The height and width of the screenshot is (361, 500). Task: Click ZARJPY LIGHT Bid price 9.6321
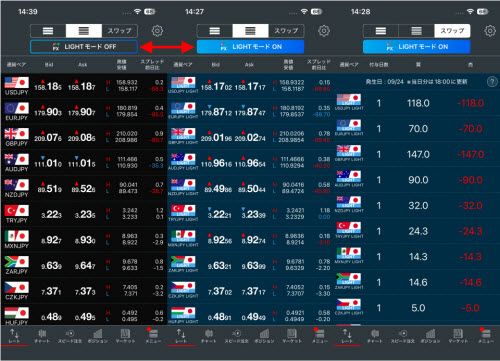pos(220,266)
